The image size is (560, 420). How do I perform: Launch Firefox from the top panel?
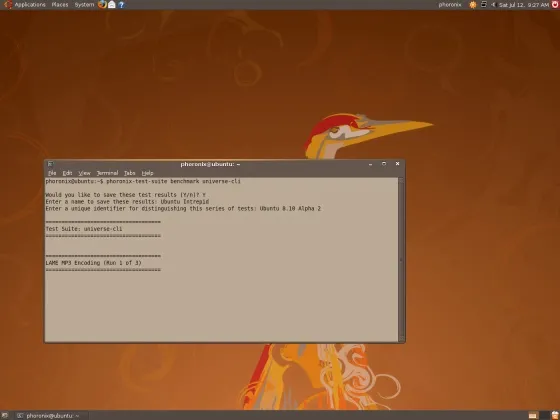point(102,4)
